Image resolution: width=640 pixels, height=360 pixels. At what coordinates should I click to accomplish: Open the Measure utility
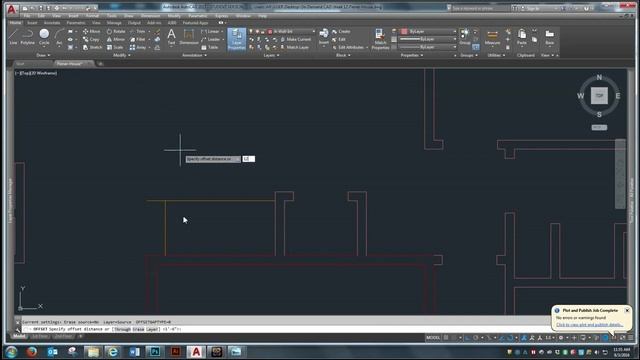click(x=492, y=37)
